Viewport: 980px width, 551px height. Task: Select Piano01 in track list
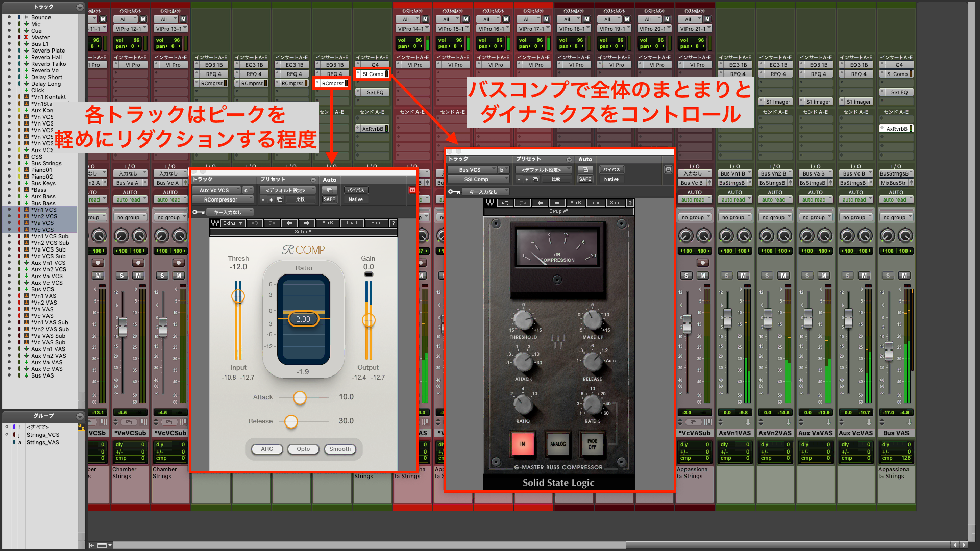click(x=41, y=170)
